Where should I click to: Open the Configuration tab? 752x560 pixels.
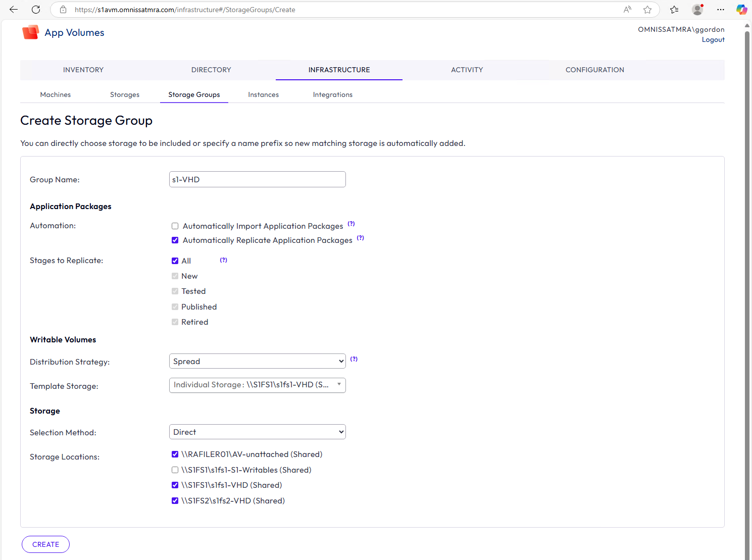coord(595,70)
